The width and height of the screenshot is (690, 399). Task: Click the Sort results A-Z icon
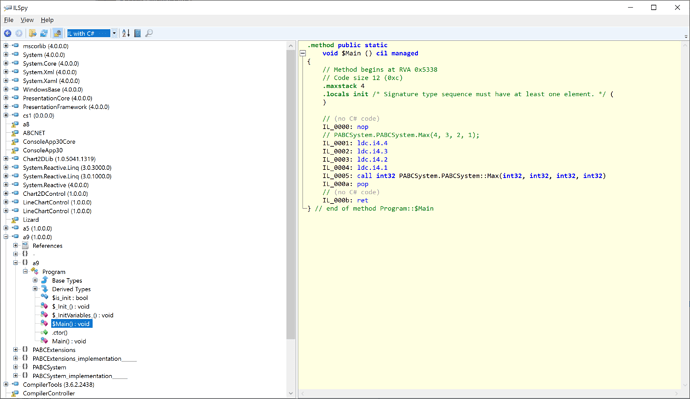(126, 33)
